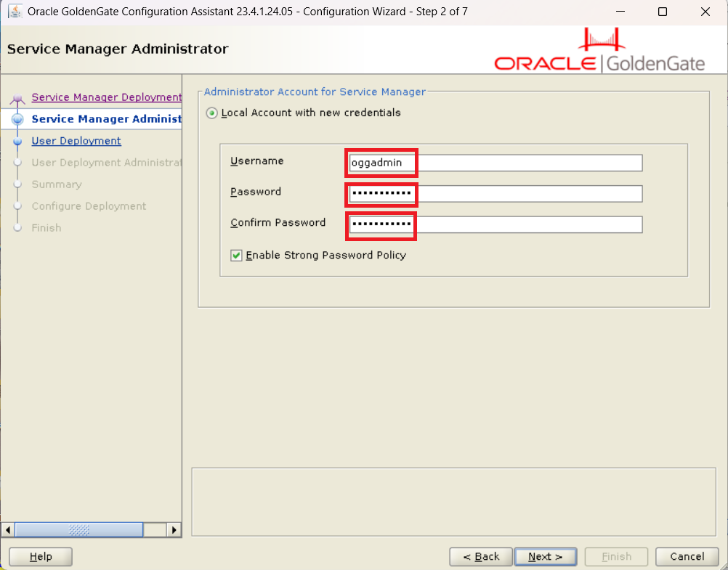Open Help for this wizard
728x570 pixels.
(x=41, y=557)
